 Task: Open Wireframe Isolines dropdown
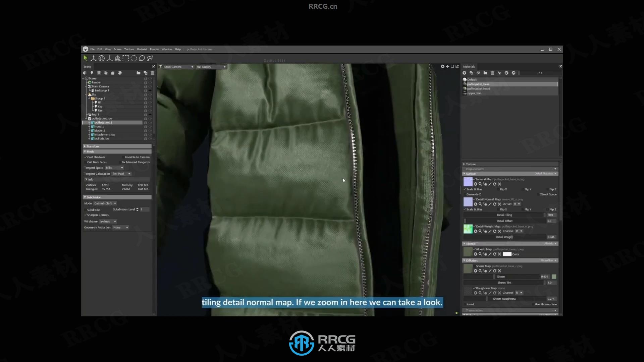point(108,222)
